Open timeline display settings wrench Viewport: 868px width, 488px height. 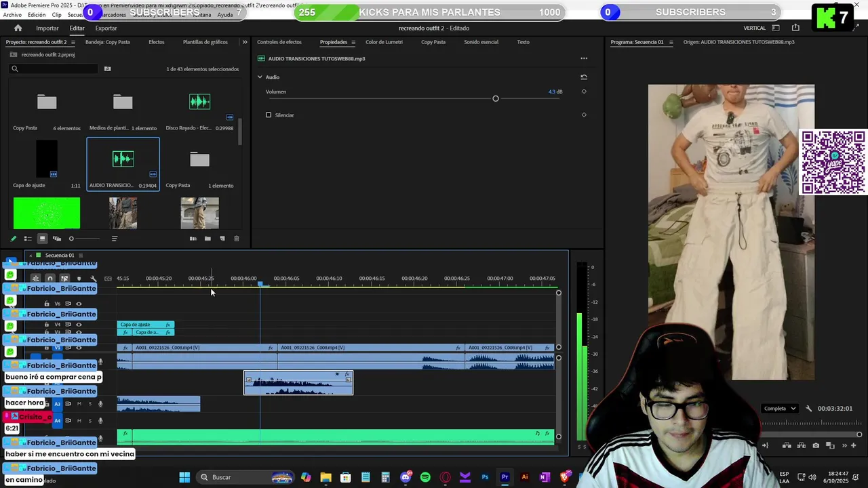coord(94,279)
